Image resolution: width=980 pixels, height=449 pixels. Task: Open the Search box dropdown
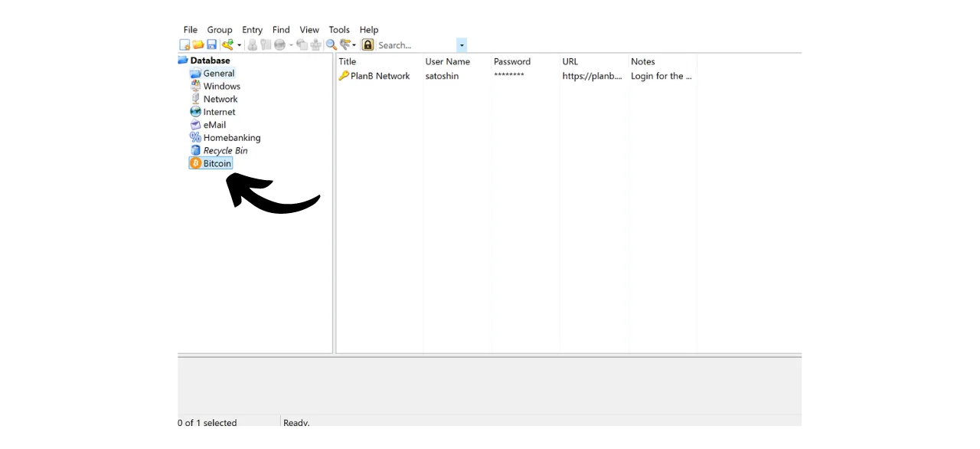[x=462, y=44]
